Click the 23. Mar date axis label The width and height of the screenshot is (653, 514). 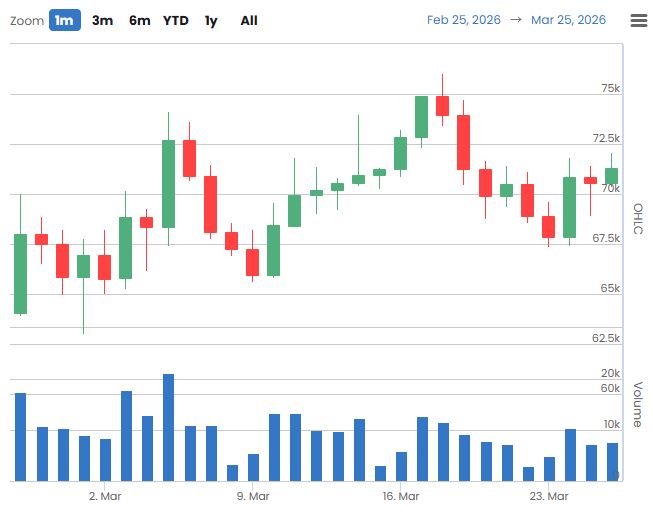click(548, 496)
